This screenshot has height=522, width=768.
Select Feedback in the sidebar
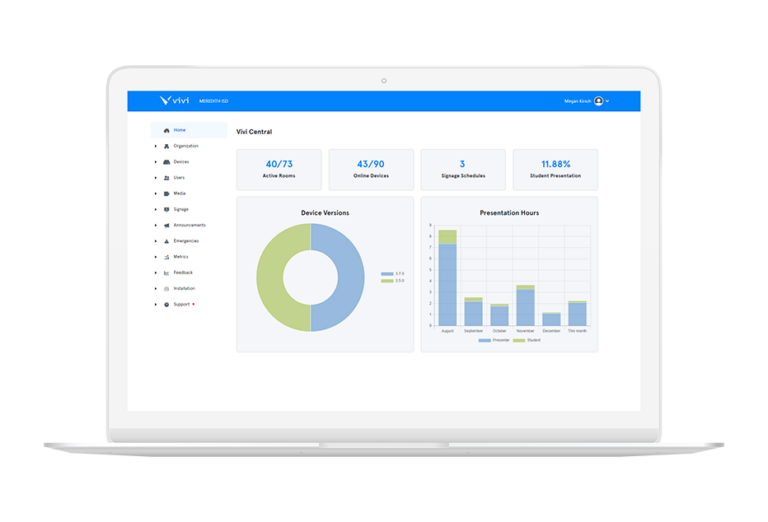183,272
